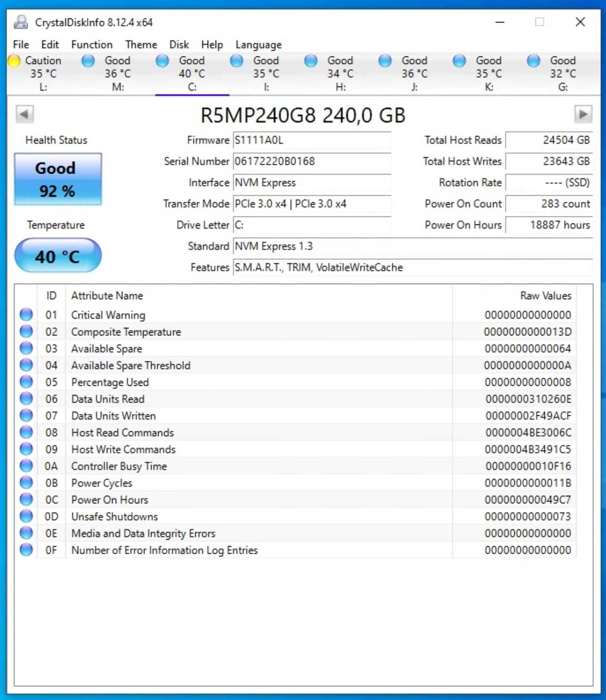Screen dimensions: 606x700
Task: Select disk C: at 40 °C
Action: (192, 73)
